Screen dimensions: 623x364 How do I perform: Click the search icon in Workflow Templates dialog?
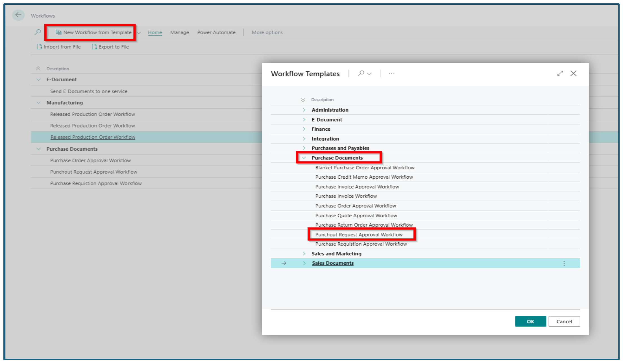(361, 73)
